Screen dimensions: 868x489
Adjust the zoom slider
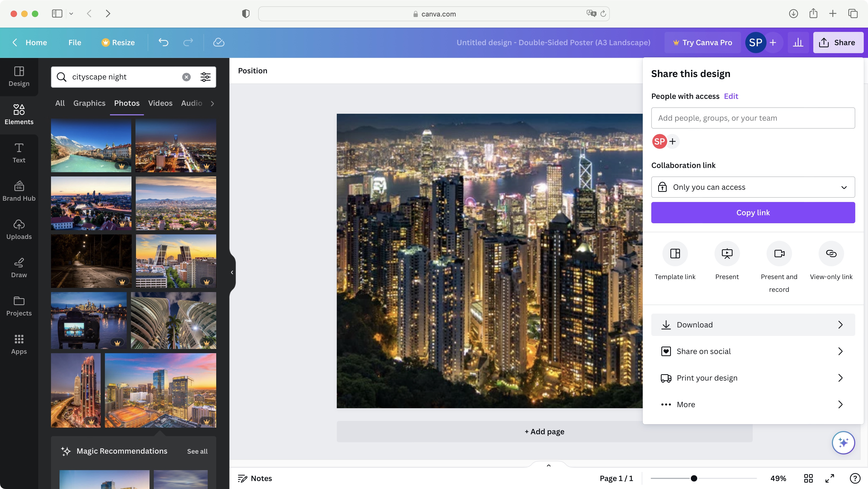pyautogui.click(x=694, y=478)
